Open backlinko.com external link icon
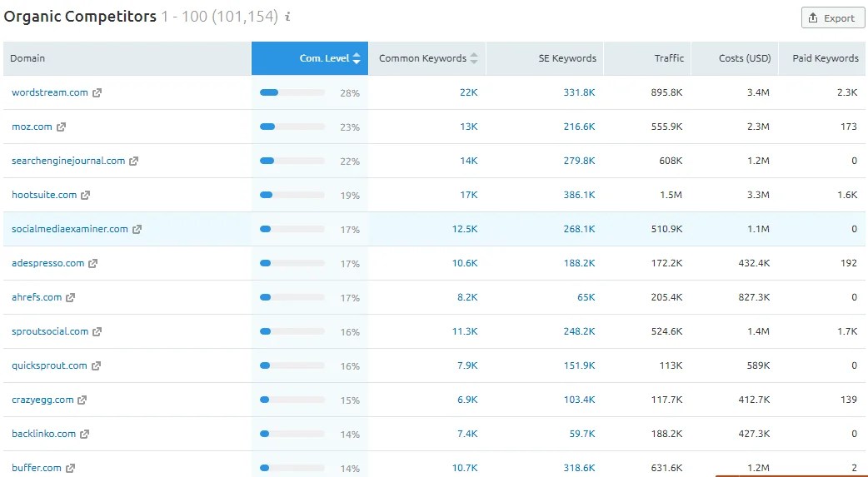 tap(84, 435)
